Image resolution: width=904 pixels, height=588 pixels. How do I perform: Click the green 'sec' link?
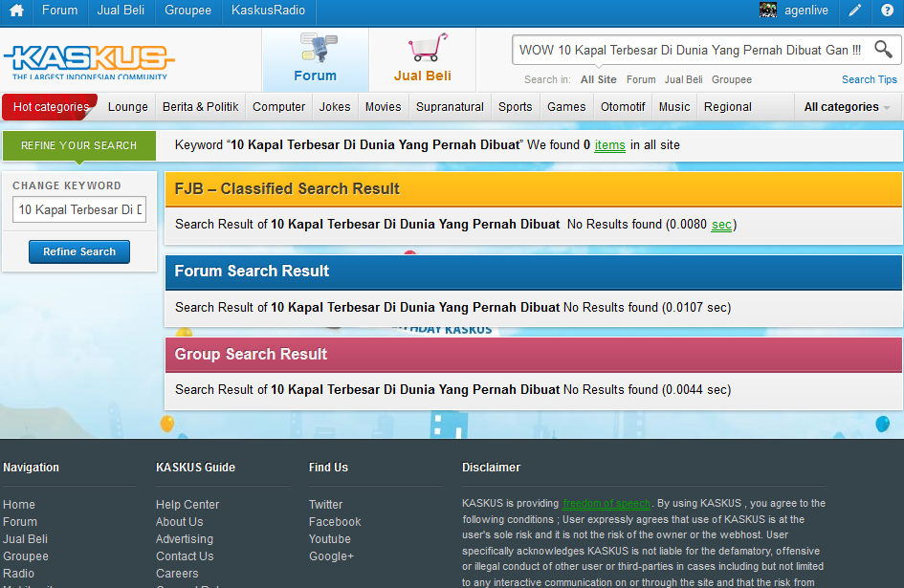coord(721,225)
